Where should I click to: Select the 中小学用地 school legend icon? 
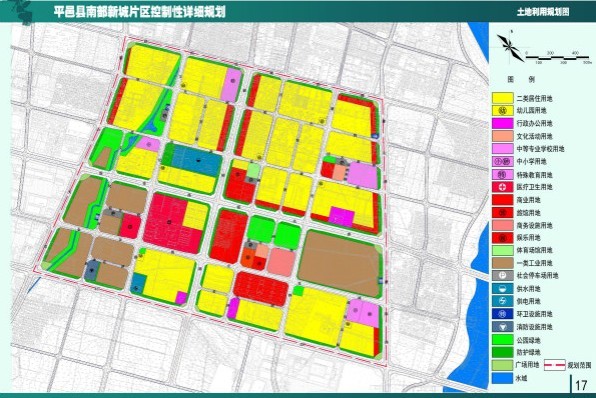(502, 162)
